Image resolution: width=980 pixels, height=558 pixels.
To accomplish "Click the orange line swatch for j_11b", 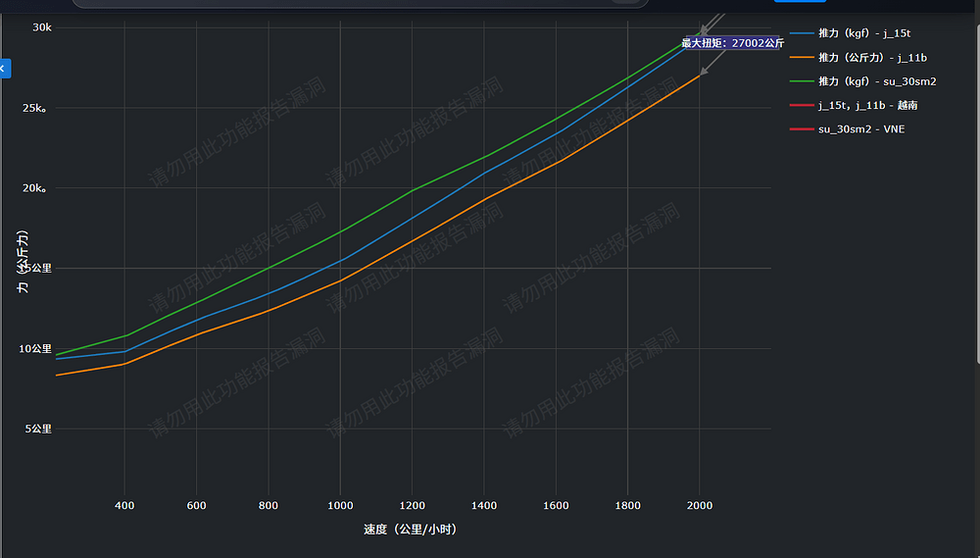I will [x=802, y=57].
